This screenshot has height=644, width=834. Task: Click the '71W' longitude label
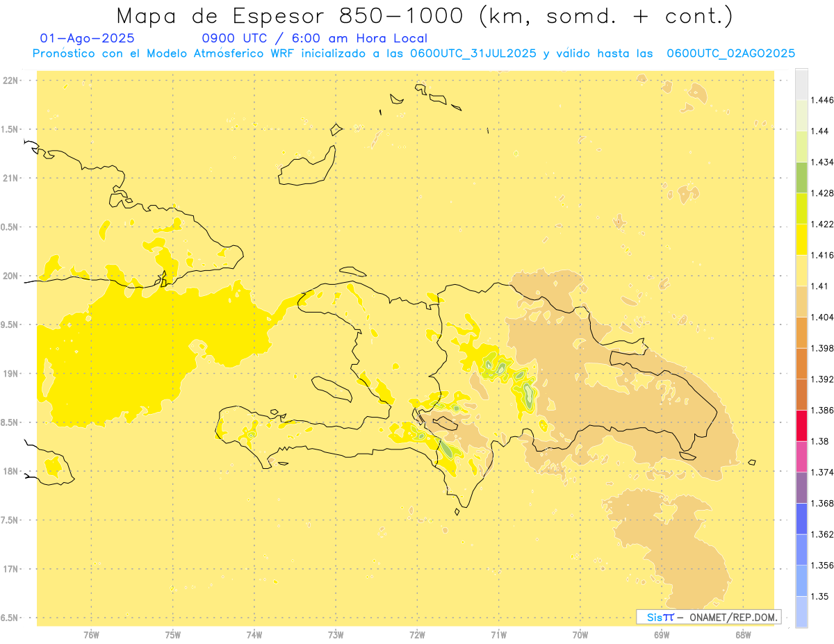pos(498,634)
